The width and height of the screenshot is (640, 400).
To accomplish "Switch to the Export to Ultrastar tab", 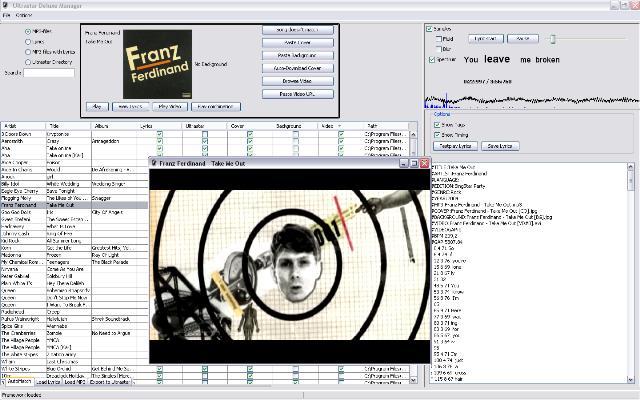I will point(110,382).
